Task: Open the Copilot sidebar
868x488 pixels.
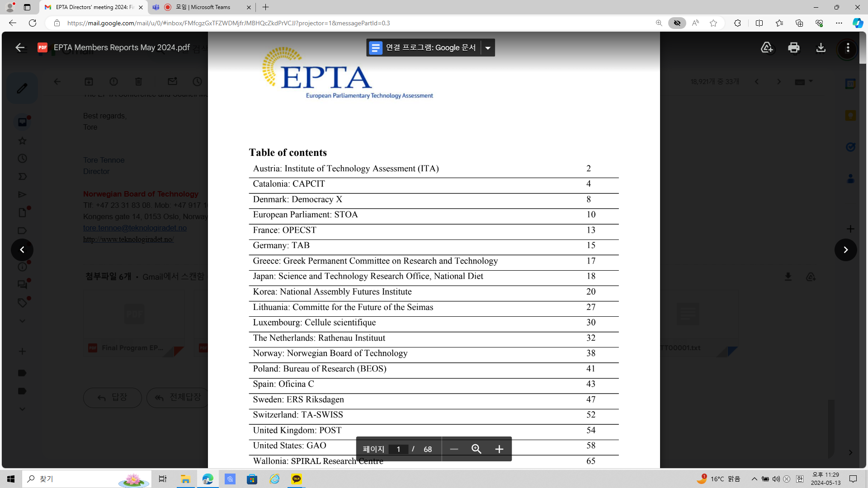Action: click(858, 23)
